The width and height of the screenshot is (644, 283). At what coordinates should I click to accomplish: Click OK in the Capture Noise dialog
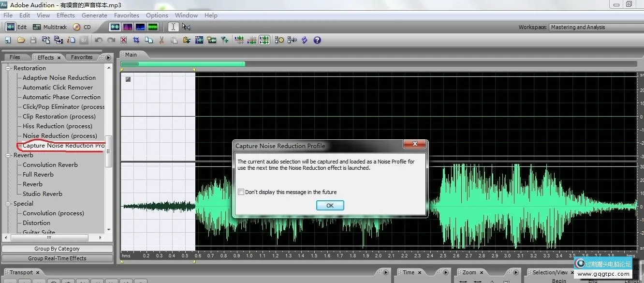point(330,206)
